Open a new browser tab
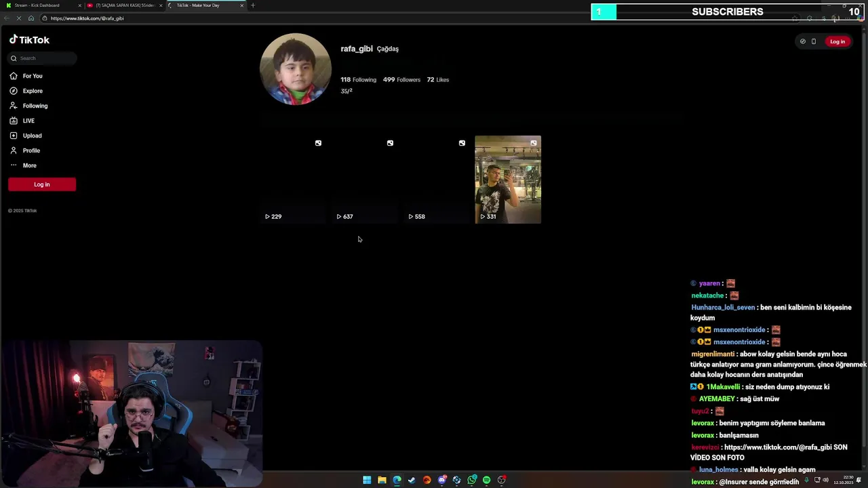 [x=253, y=5]
